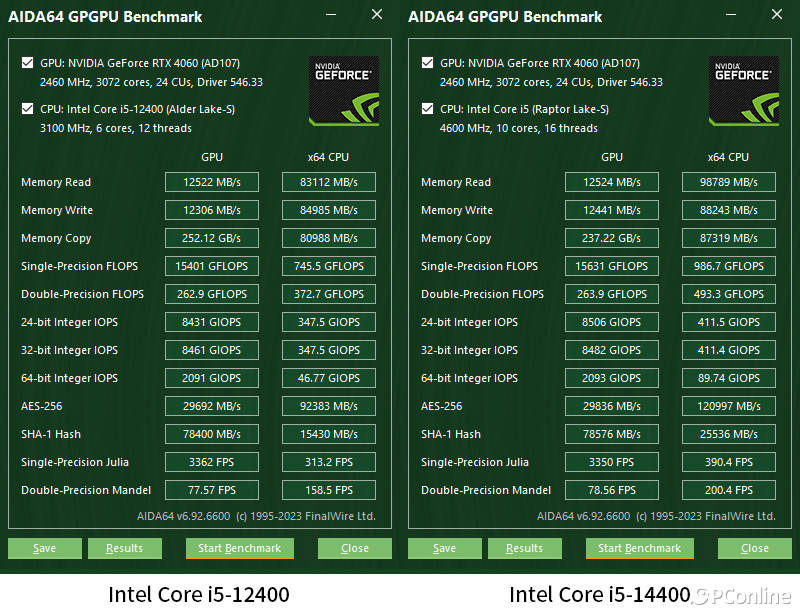Select GPU Memory Read value 12522 MB/s

212,182
